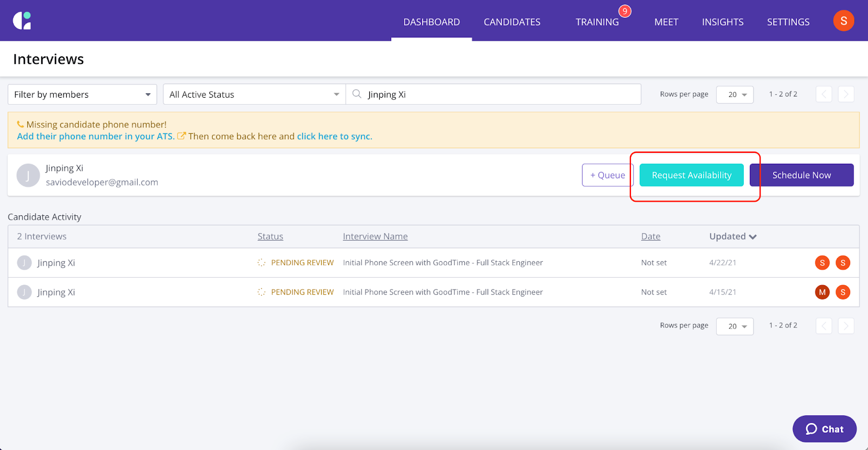This screenshot has height=450, width=868.
Task: Open bottom Rows per page dropdown
Action: pyautogui.click(x=735, y=326)
